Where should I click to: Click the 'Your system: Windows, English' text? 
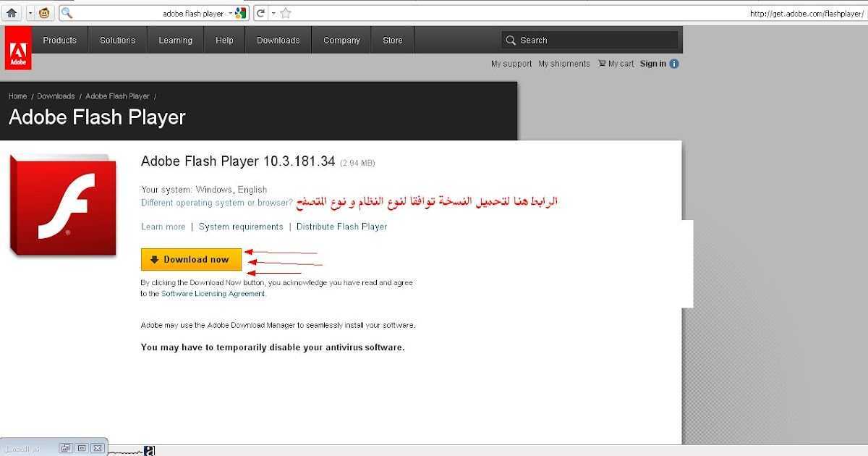[204, 190]
